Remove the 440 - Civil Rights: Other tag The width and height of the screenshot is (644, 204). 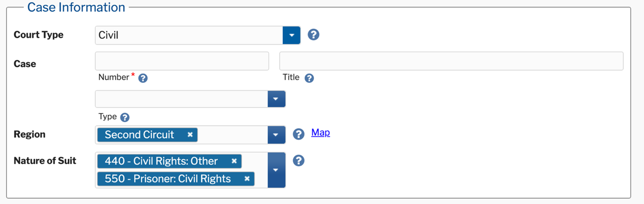pyautogui.click(x=234, y=161)
